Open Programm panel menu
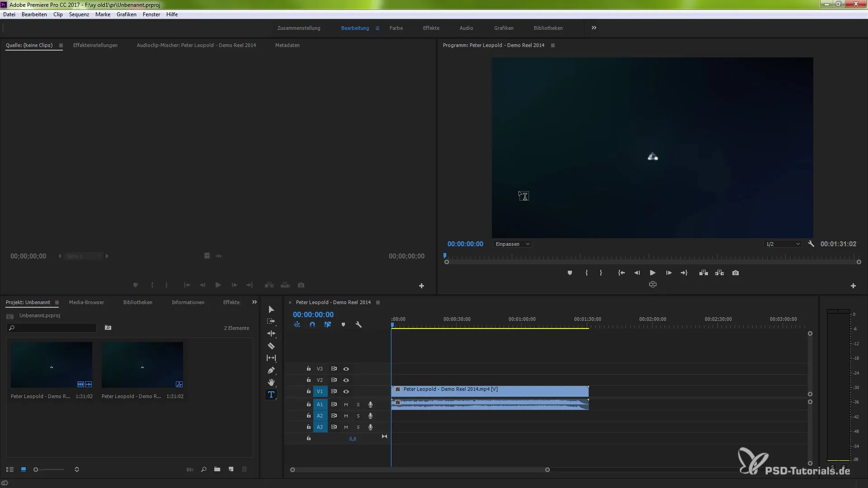868x488 pixels. coord(552,45)
